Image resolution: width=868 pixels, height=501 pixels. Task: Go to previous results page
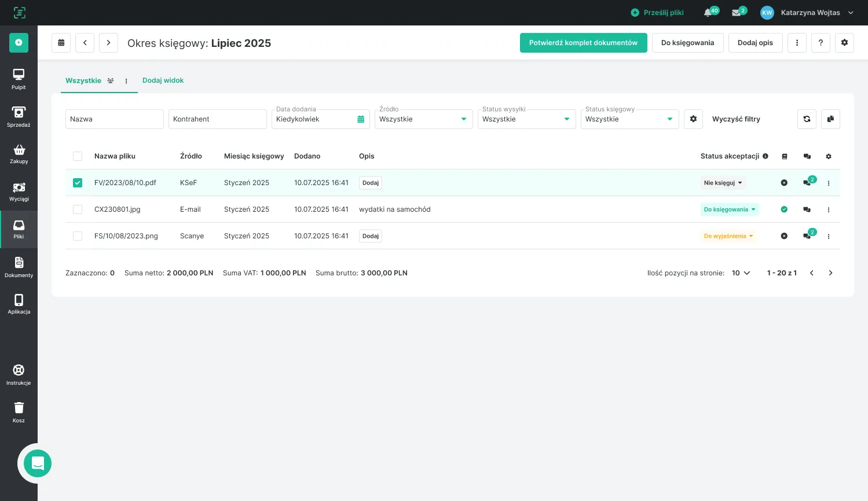(x=812, y=273)
